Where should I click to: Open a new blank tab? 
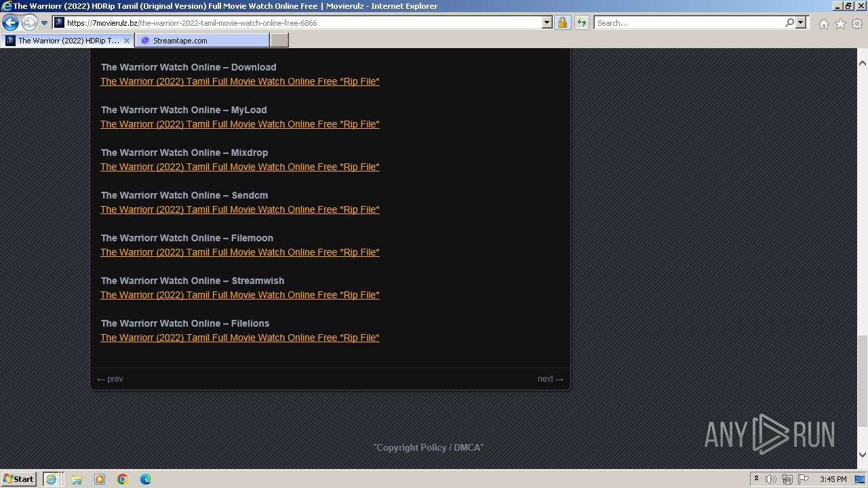pyautogui.click(x=279, y=41)
